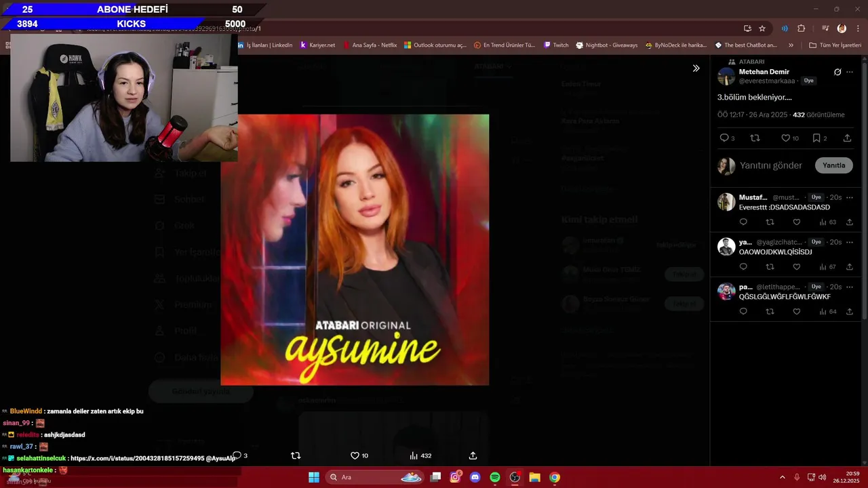Open the Chrome media control icon
The image size is (868, 488).
pyautogui.click(x=825, y=28)
